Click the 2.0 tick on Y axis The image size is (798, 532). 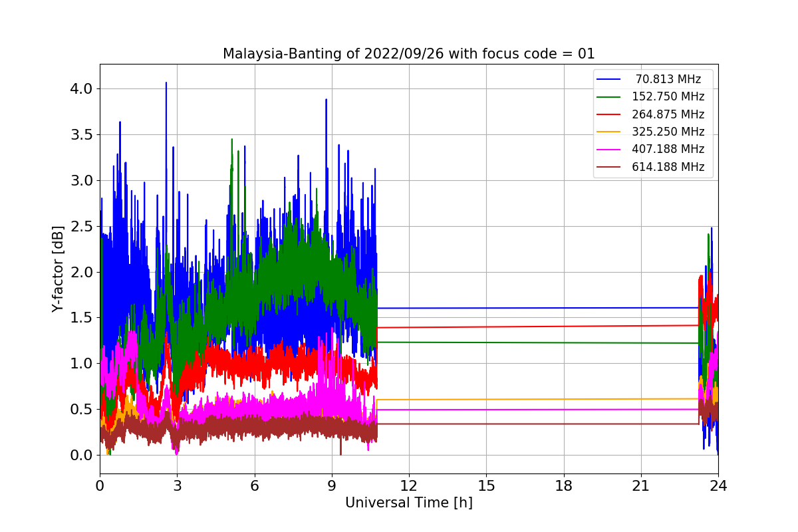coord(82,272)
